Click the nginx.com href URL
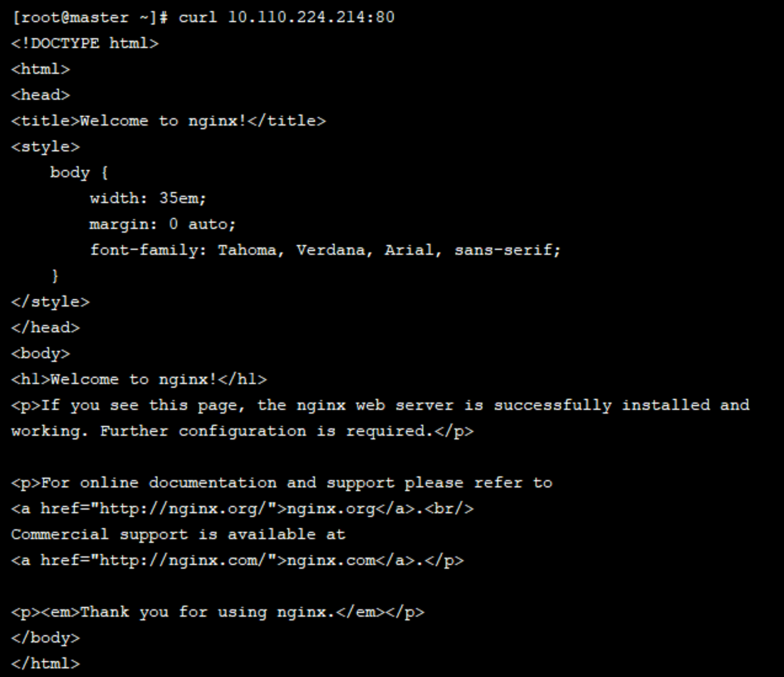Viewport: 784px width, 677px height. [183, 561]
